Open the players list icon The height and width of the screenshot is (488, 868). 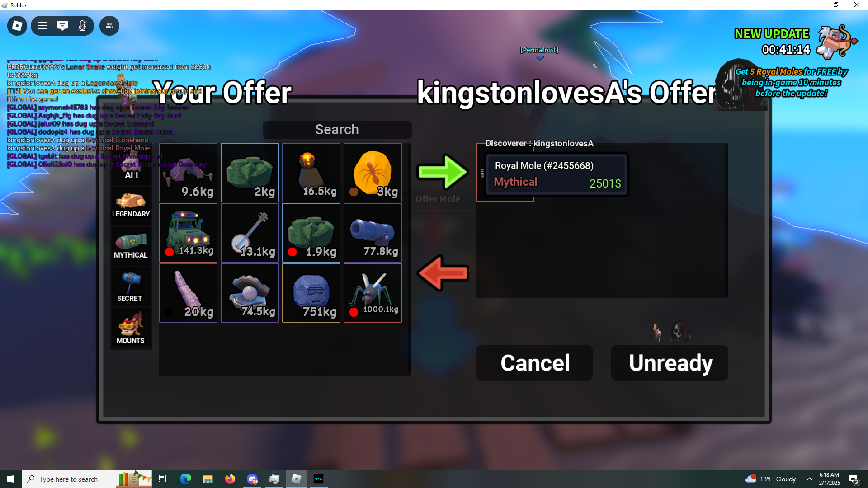point(109,26)
